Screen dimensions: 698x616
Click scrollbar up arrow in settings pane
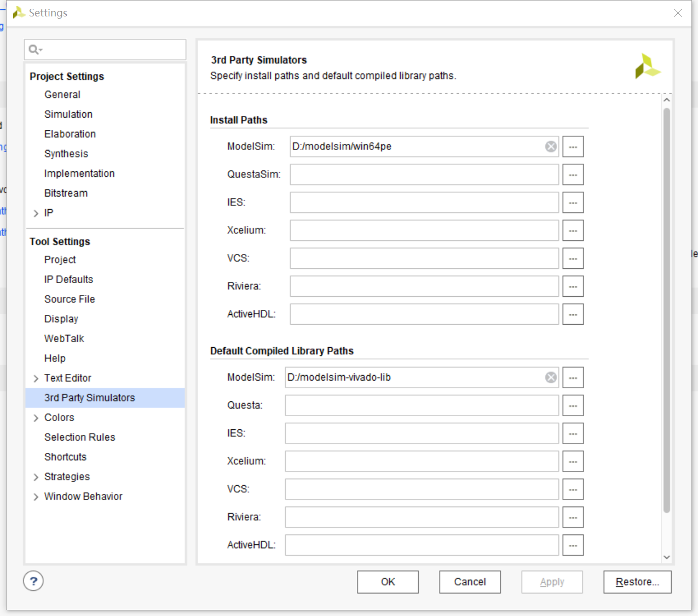(666, 100)
